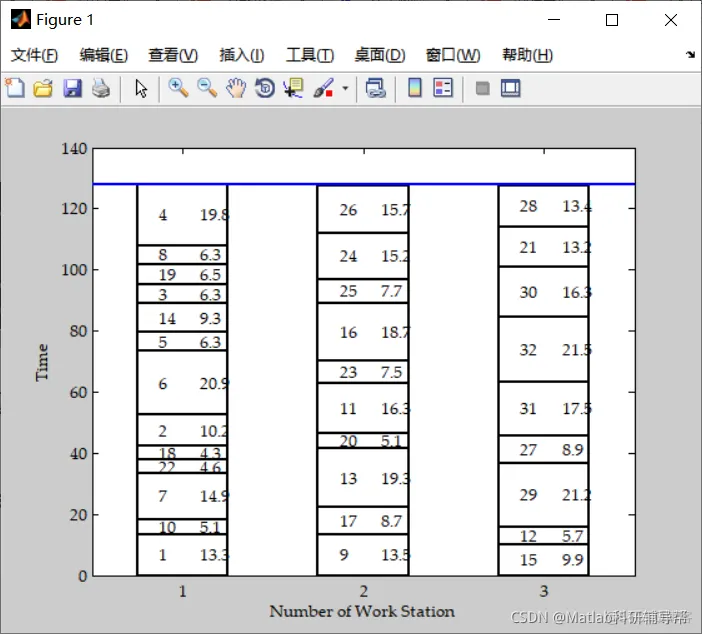Image resolution: width=702 pixels, height=634 pixels.
Task: Close the Figure 1 window
Action: point(671,20)
